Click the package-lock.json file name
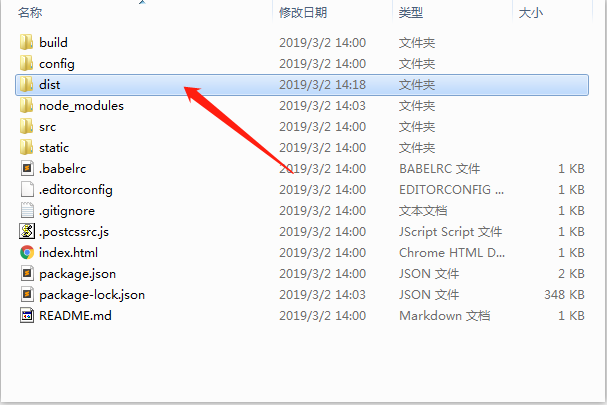 (x=92, y=295)
